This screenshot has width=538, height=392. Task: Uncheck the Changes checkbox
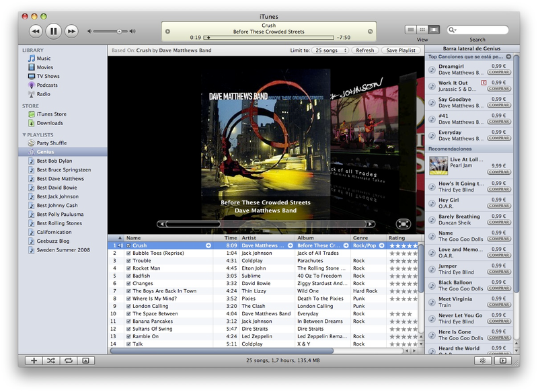(x=128, y=283)
